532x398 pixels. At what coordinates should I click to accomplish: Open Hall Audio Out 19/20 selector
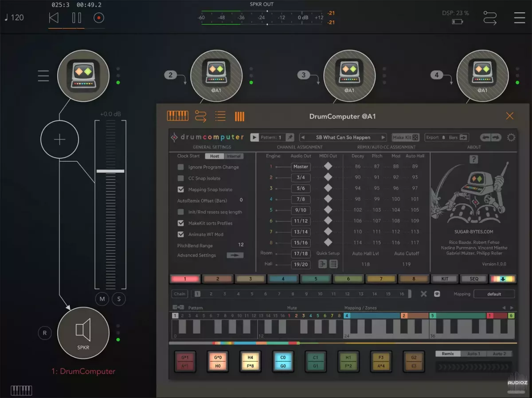[301, 264]
